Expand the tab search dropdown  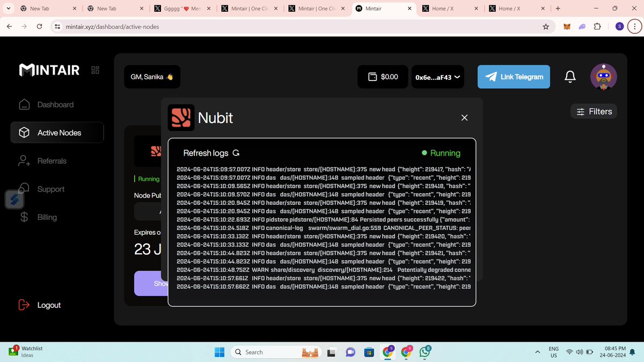8,9
